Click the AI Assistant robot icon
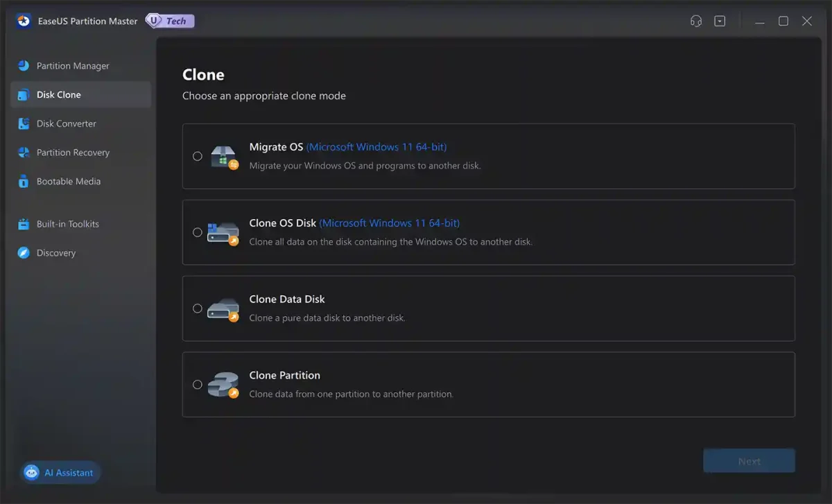The height and width of the screenshot is (504, 832). pyautogui.click(x=31, y=473)
